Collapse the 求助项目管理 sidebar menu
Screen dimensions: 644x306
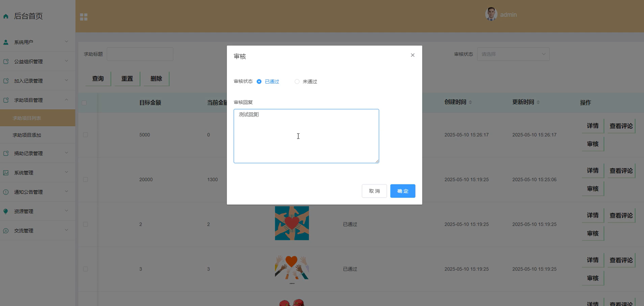[38, 100]
